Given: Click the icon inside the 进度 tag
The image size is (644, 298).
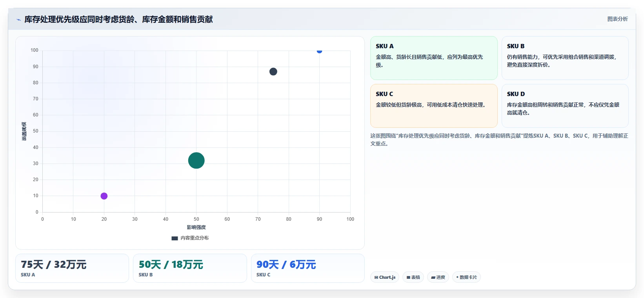Looking at the screenshot, I should click(x=433, y=278).
